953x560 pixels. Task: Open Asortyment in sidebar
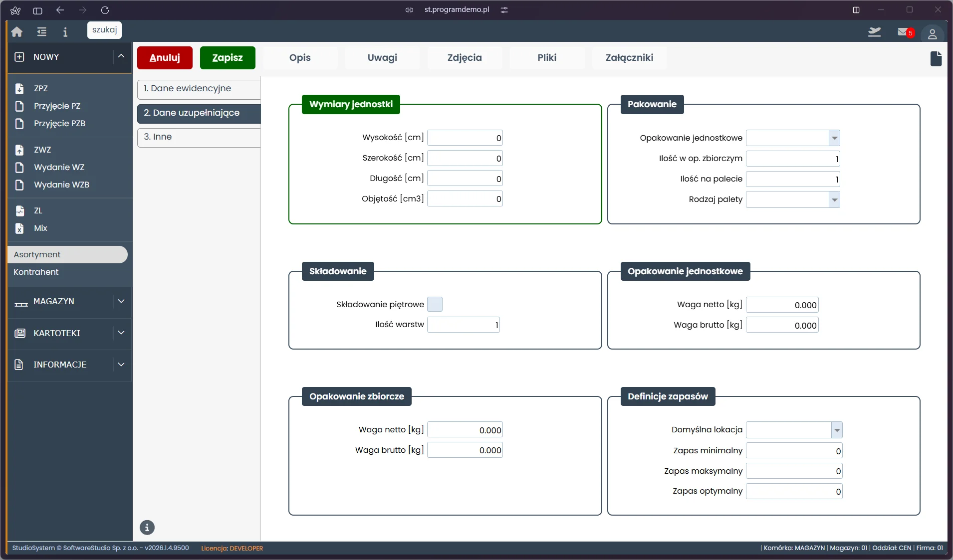[67, 254]
